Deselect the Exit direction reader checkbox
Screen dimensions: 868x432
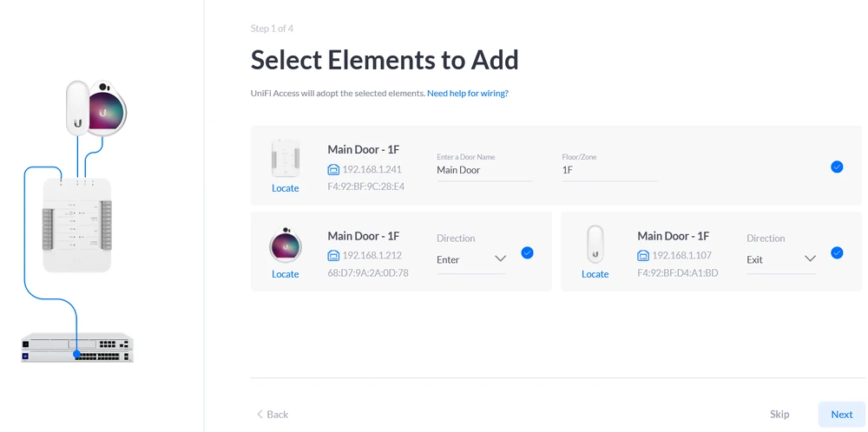(837, 252)
